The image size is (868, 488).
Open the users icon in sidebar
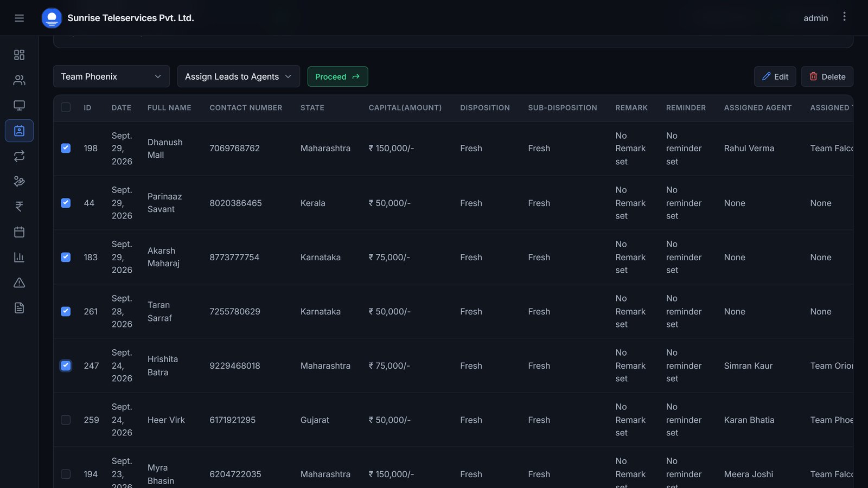click(19, 80)
